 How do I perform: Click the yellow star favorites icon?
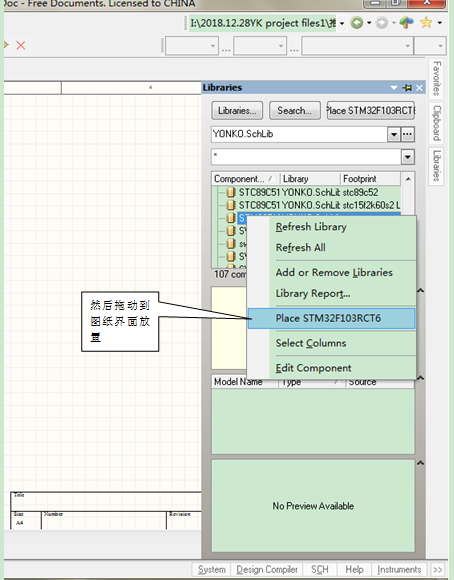tap(426, 23)
